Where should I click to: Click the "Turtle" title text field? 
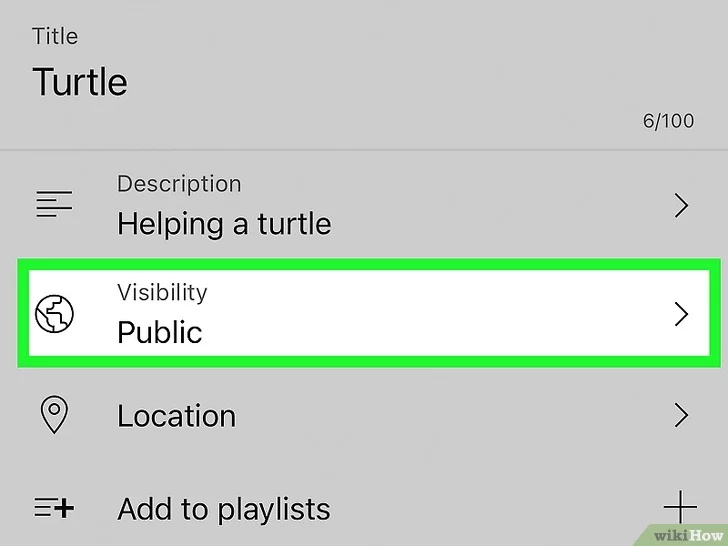(80, 81)
